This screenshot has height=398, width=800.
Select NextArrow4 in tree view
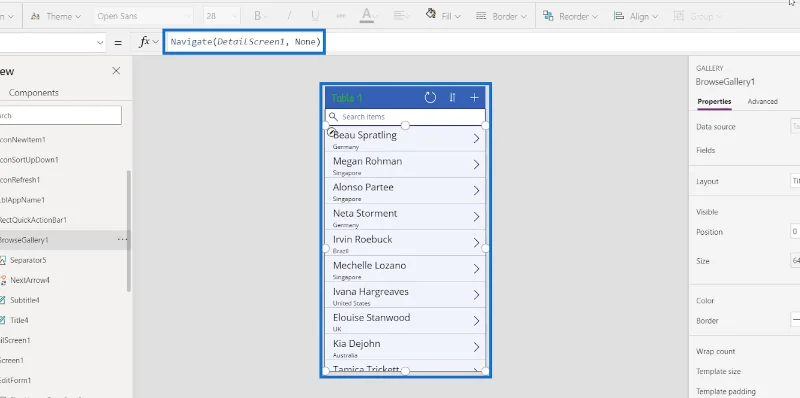pyautogui.click(x=30, y=280)
